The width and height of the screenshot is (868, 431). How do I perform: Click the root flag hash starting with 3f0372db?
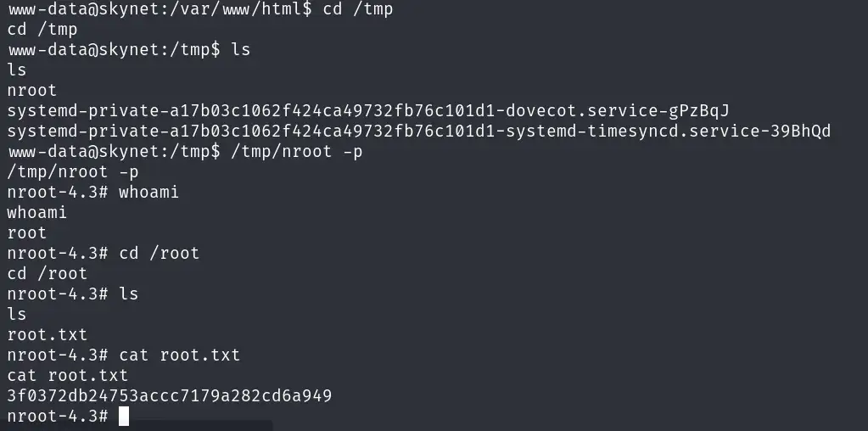point(169,395)
